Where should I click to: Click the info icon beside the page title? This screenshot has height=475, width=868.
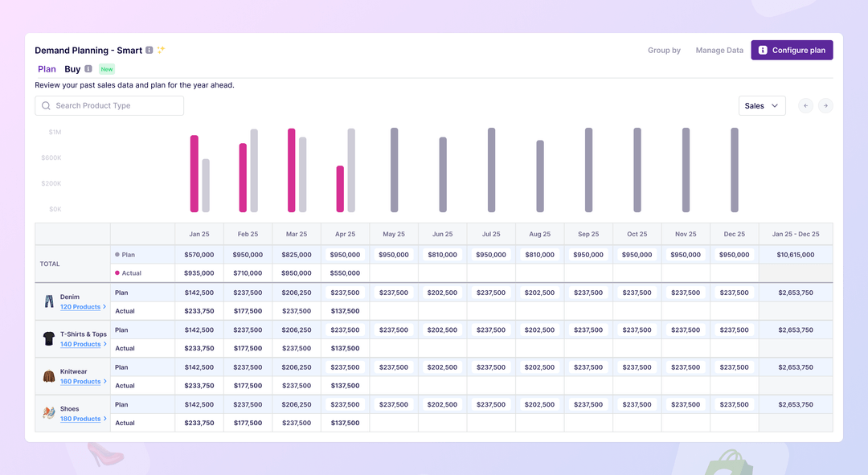[x=149, y=50]
